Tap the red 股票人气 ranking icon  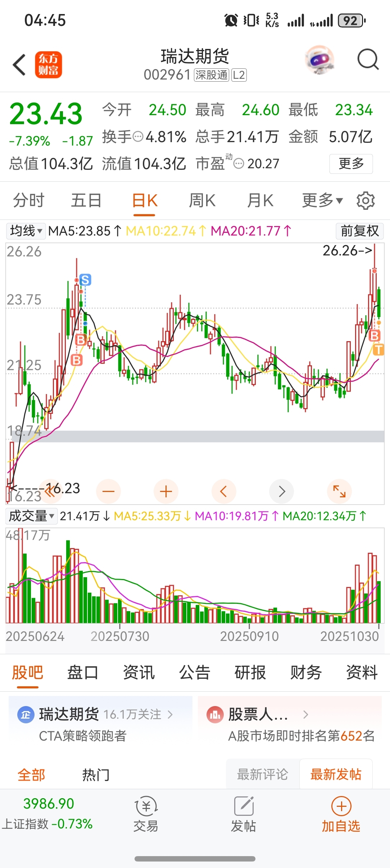coord(215,715)
